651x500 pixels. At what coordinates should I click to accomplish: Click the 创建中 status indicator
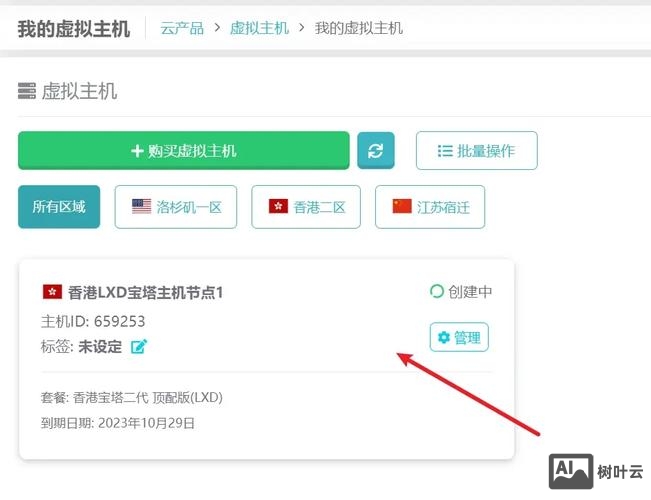click(461, 292)
